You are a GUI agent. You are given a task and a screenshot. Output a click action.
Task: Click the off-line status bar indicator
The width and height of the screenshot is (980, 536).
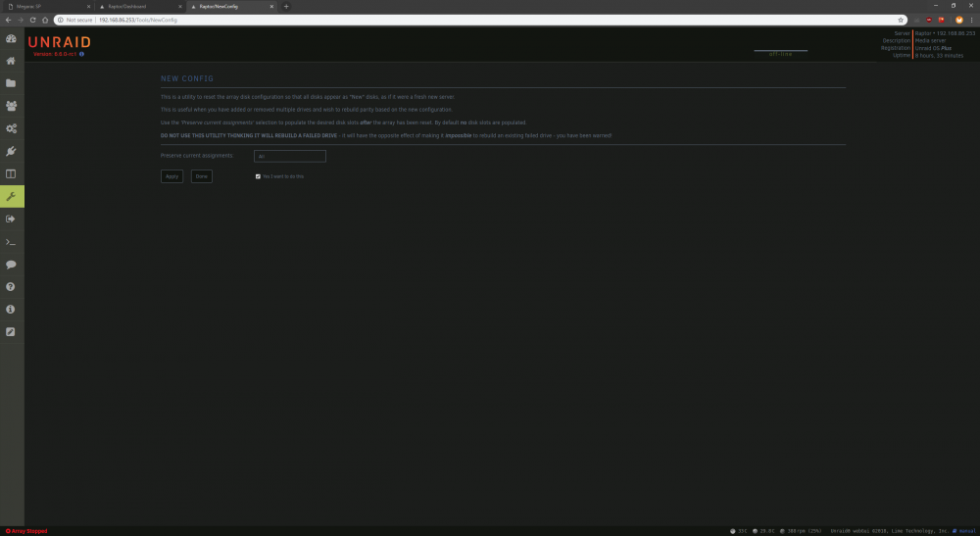[781, 54]
